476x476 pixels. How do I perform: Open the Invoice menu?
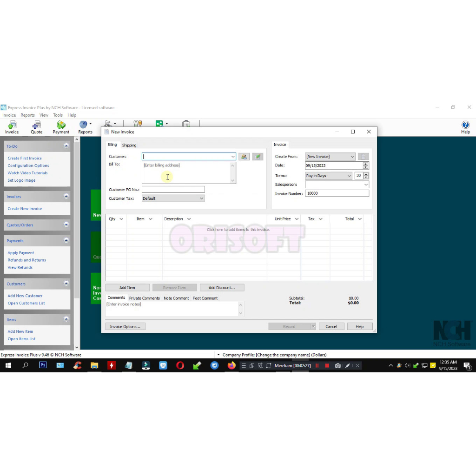[x=9, y=115]
